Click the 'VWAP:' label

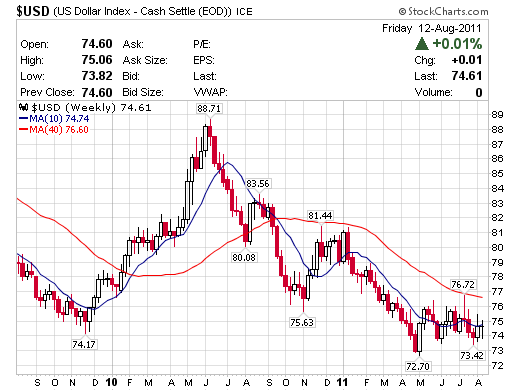click(210, 92)
